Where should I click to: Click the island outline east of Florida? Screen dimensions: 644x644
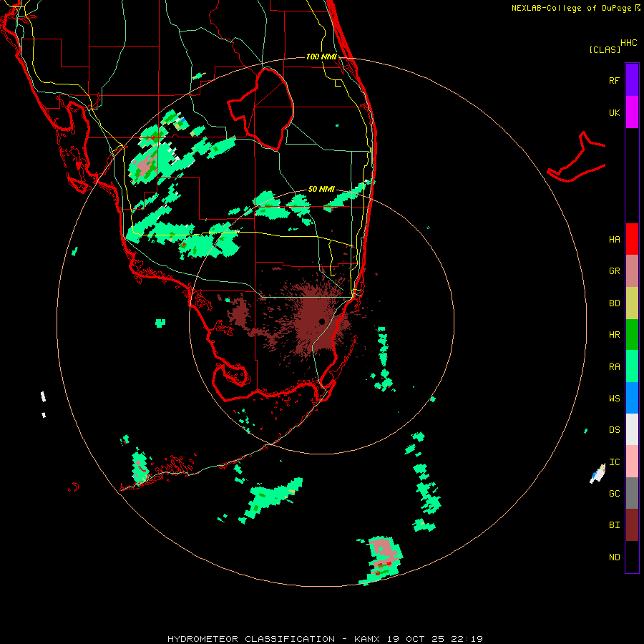(577, 157)
